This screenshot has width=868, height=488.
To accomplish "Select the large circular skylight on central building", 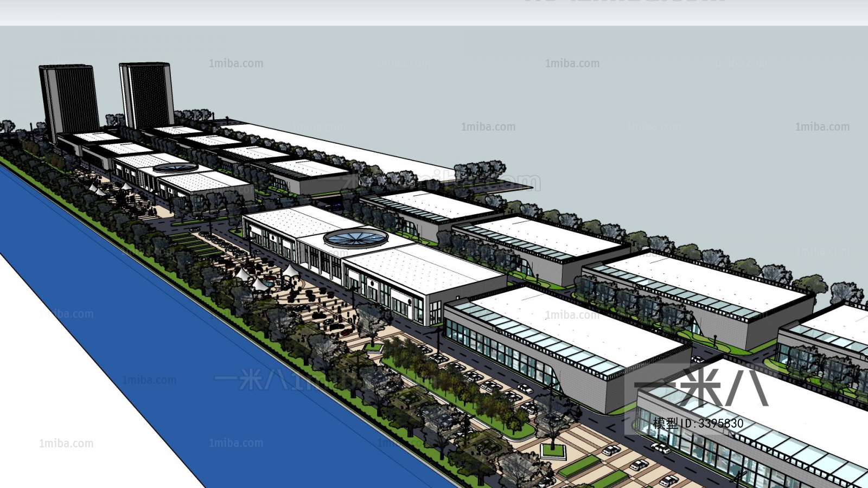I will click(x=356, y=237).
